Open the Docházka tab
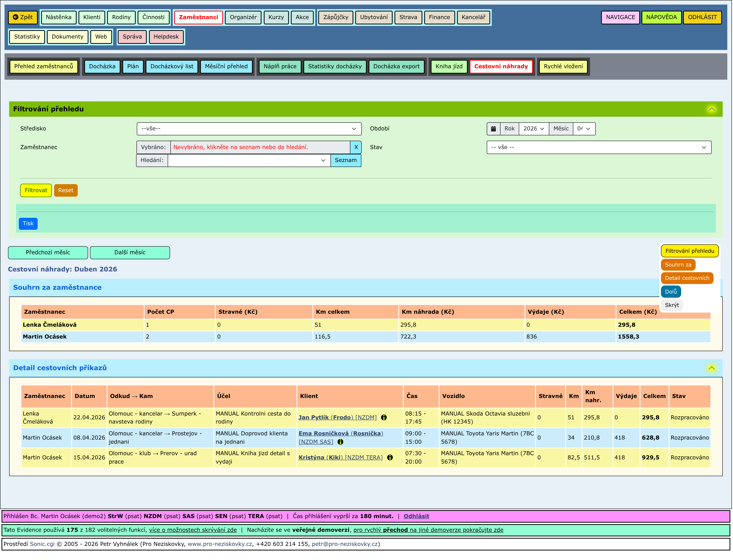 102,66
